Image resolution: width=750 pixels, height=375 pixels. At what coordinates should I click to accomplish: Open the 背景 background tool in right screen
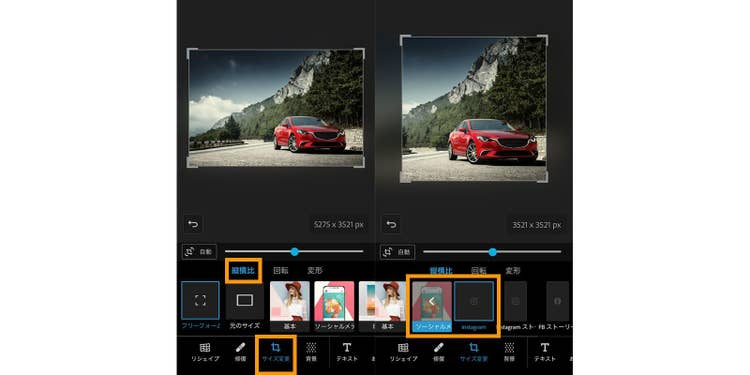click(509, 352)
